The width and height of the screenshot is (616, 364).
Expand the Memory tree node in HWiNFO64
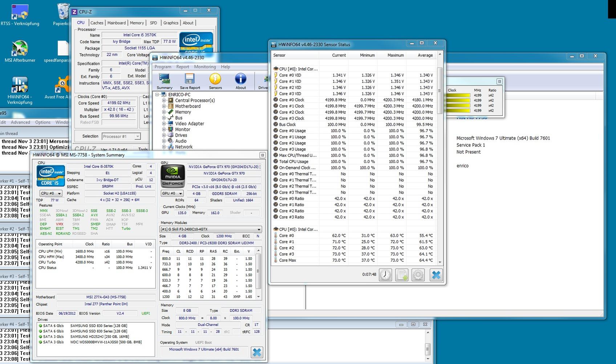164,112
